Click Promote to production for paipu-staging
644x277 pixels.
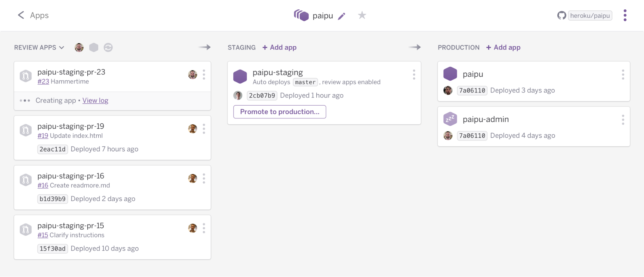point(279,112)
